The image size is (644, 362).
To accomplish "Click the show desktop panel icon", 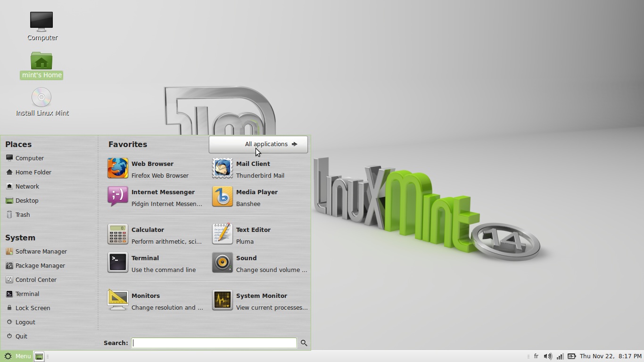I will (x=39, y=356).
